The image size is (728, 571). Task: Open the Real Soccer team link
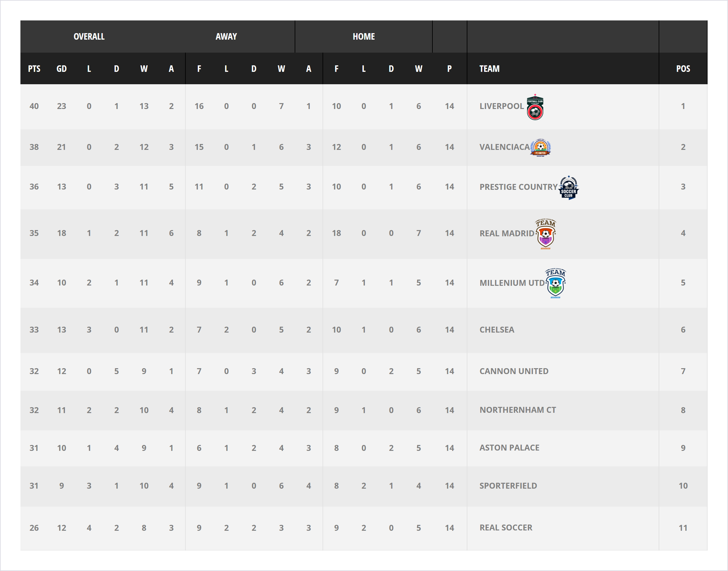[506, 528]
